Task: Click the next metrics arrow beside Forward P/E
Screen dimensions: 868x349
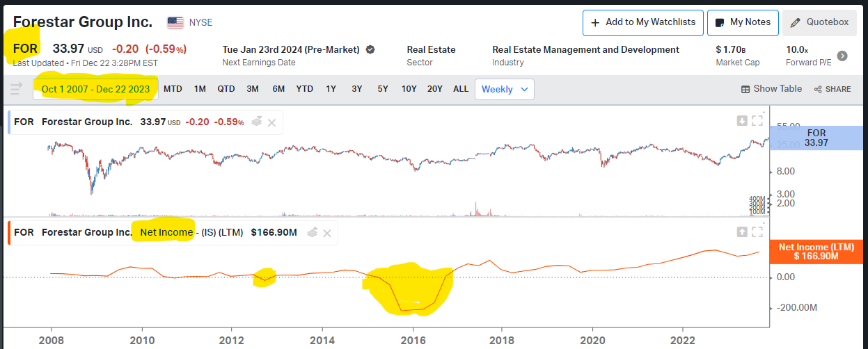Action: [842, 56]
